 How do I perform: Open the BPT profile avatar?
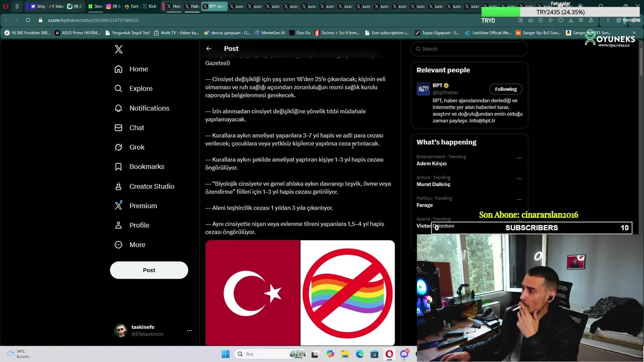pyautogui.click(x=423, y=89)
